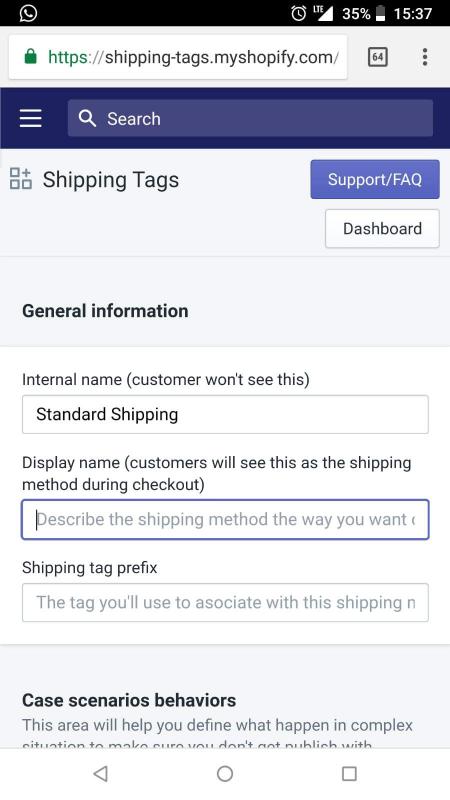
Task: Tap Android home circle button
Action: click(x=225, y=773)
